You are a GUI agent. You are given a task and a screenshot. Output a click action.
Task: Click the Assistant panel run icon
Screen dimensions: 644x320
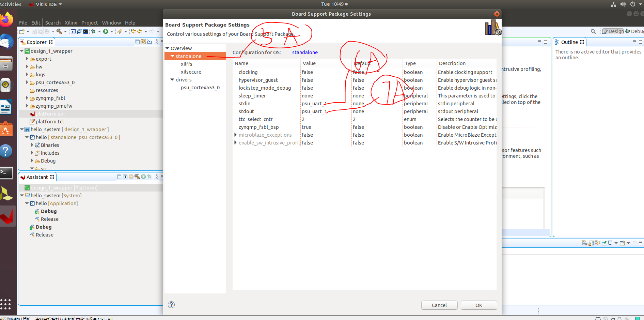pos(143,177)
